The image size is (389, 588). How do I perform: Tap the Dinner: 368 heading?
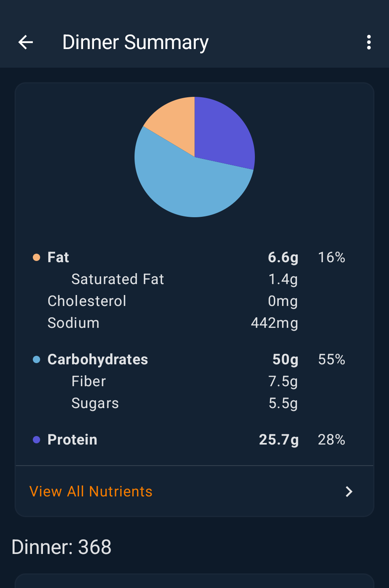(62, 547)
